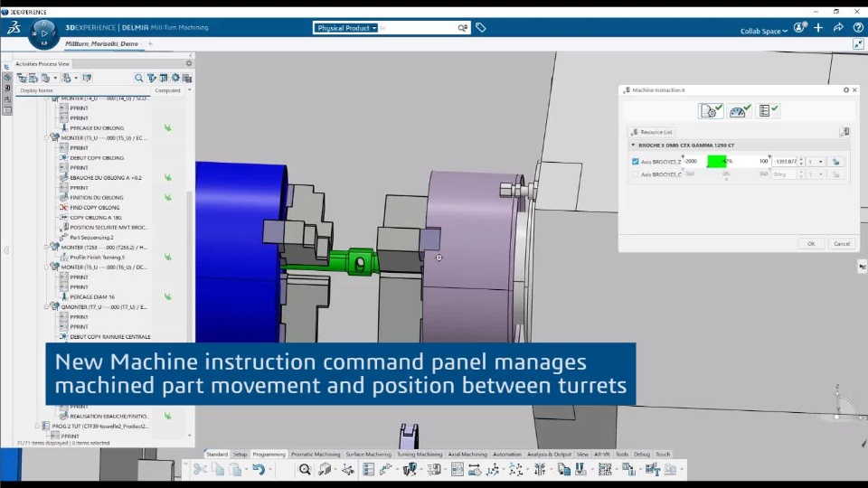Switch to the Standard toolbar tab
This screenshot has height=488, width=868.
click(217, 455)
